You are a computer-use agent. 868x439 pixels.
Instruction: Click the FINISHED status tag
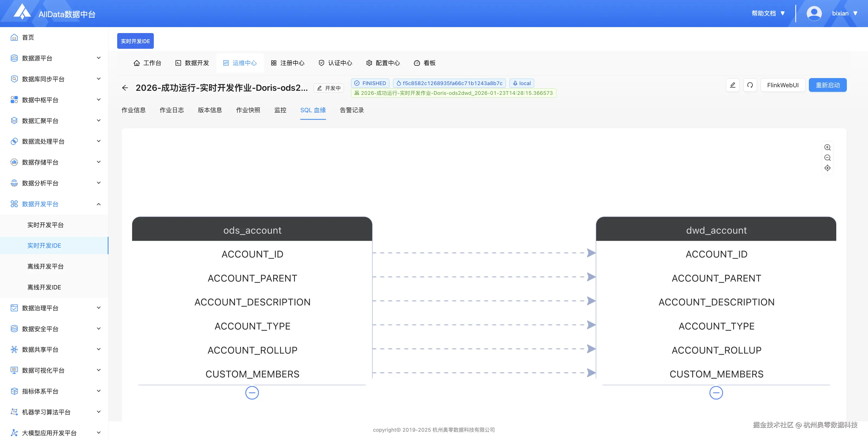(x=370, y=83)
